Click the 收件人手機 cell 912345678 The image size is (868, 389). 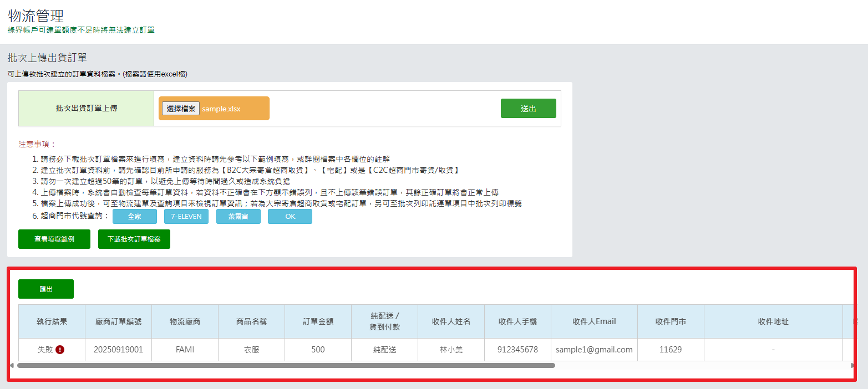[x=517, y=350]
